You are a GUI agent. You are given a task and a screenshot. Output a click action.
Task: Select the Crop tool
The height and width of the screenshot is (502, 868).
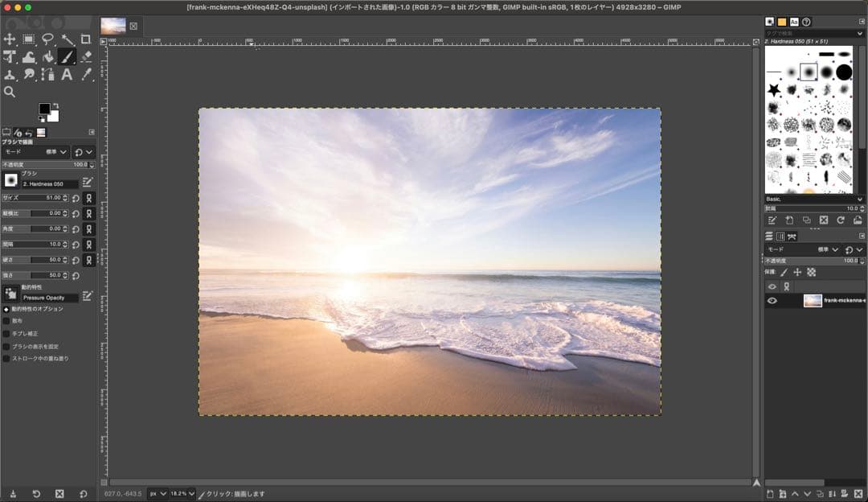86,39
